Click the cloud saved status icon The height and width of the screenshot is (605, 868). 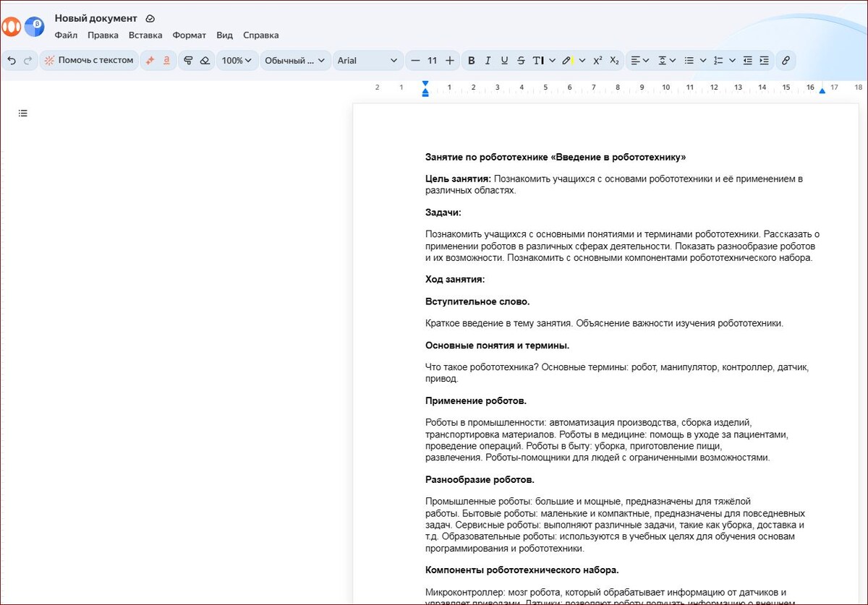[150, 19]
